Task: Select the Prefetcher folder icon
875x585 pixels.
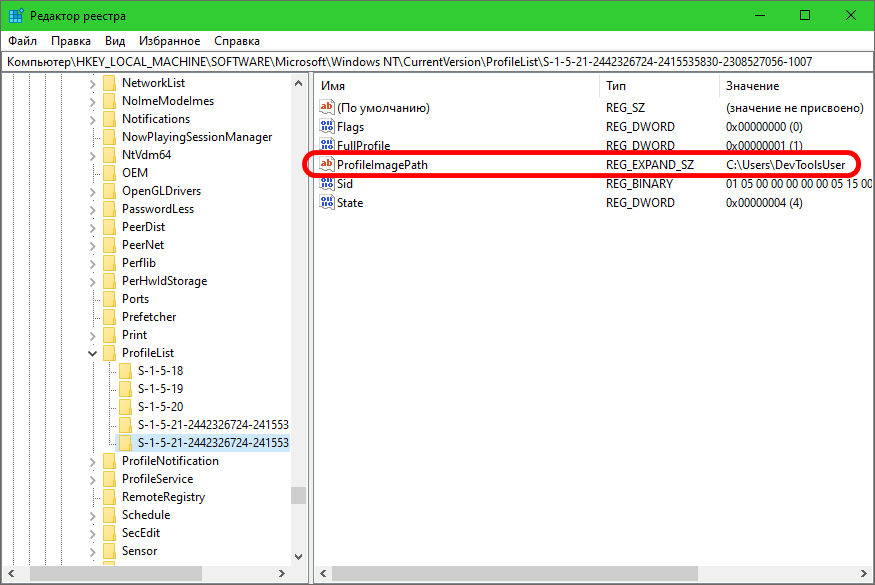Action: (110, 317)
